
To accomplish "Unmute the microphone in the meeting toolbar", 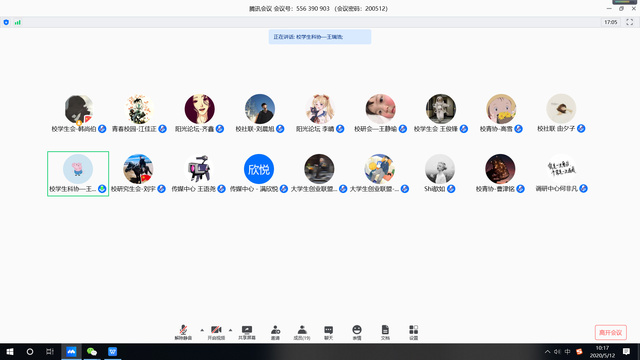I will 183,332.
